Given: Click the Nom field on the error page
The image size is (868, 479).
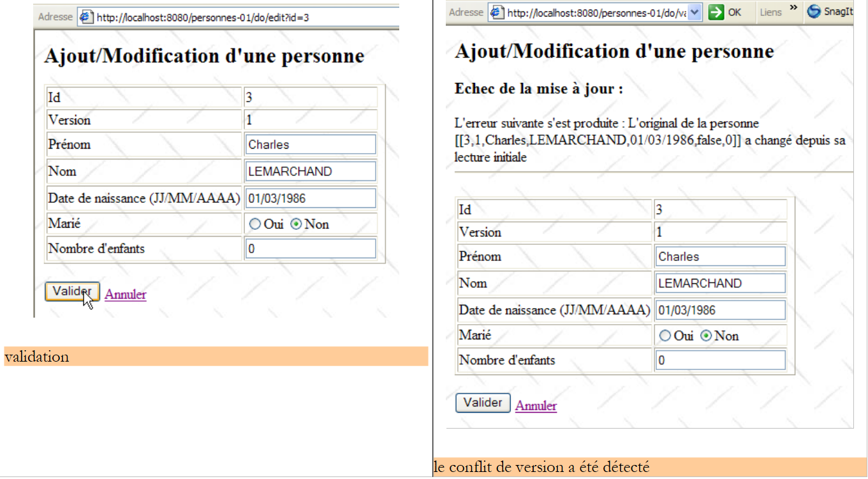Looking at the screenshot, I should tap(720, 283).
